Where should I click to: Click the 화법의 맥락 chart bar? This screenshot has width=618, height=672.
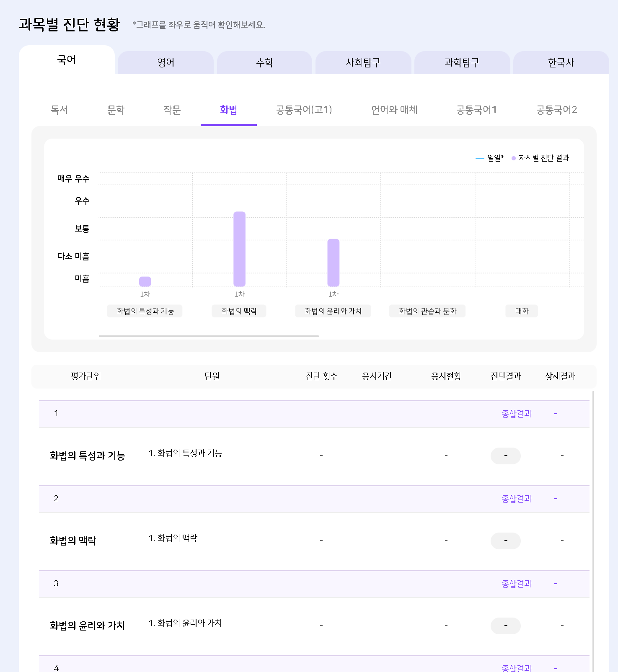click(239, 249)
